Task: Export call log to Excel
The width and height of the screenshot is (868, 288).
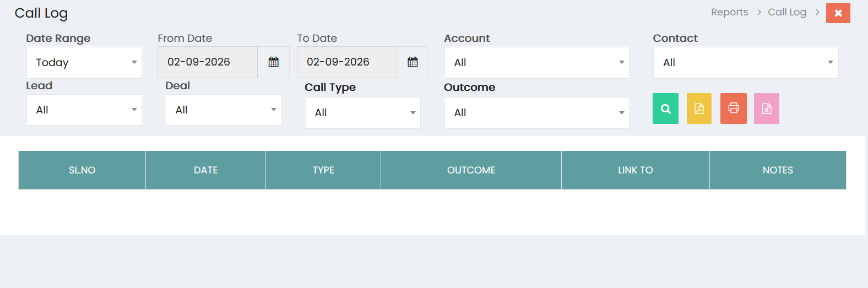Action: point(766,108)
